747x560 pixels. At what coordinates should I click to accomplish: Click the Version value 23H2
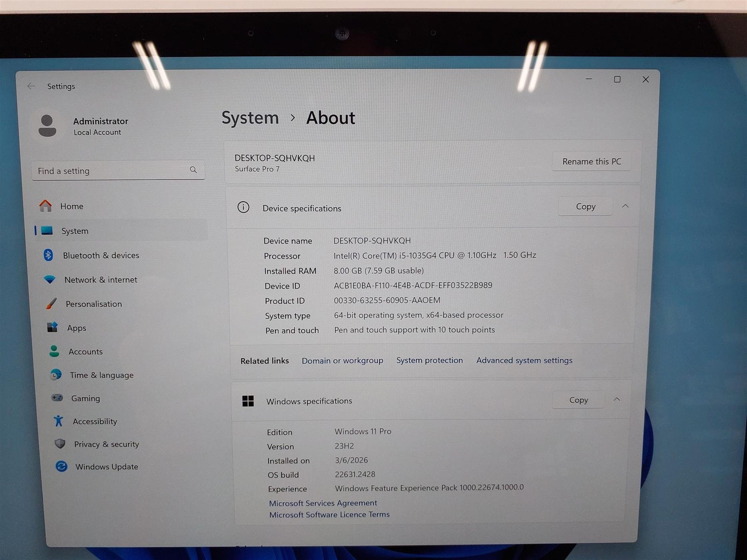tap(344, 446)
